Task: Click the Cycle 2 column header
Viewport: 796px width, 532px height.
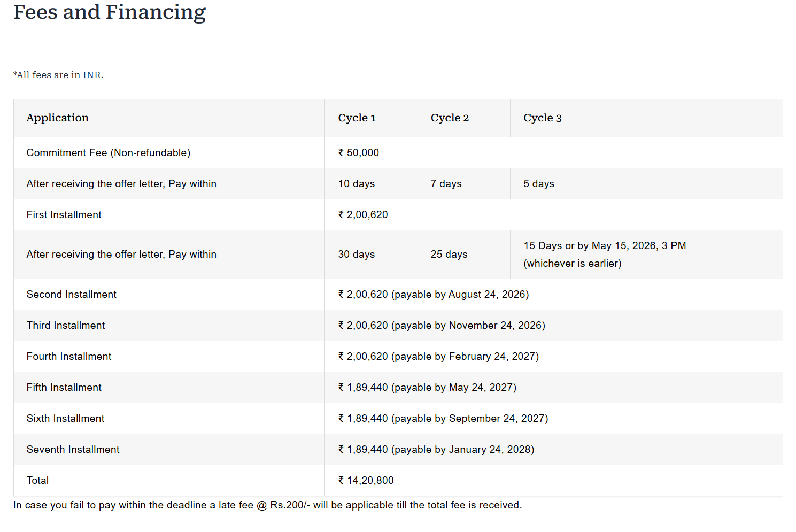Action: (450, 118)
